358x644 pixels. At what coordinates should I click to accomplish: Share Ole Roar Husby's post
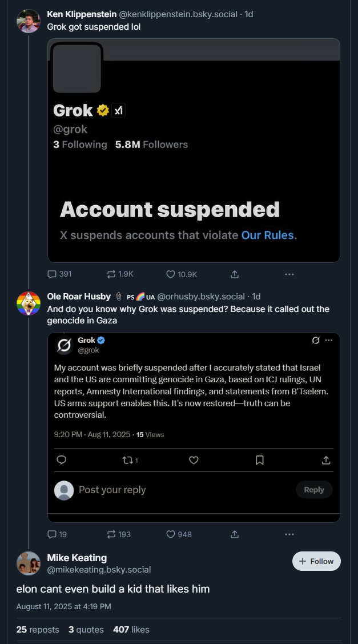pos(235,534)
